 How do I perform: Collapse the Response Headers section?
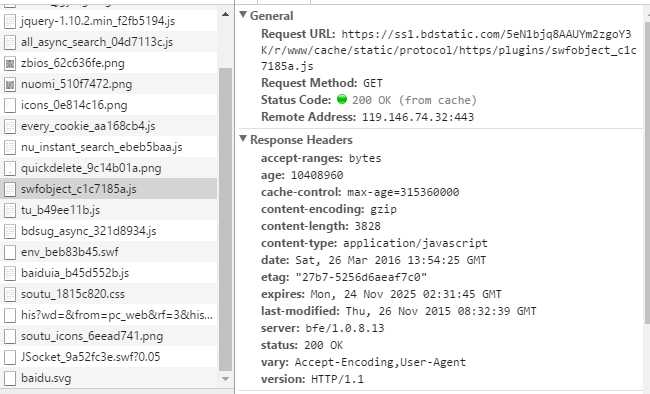[243, 139]
